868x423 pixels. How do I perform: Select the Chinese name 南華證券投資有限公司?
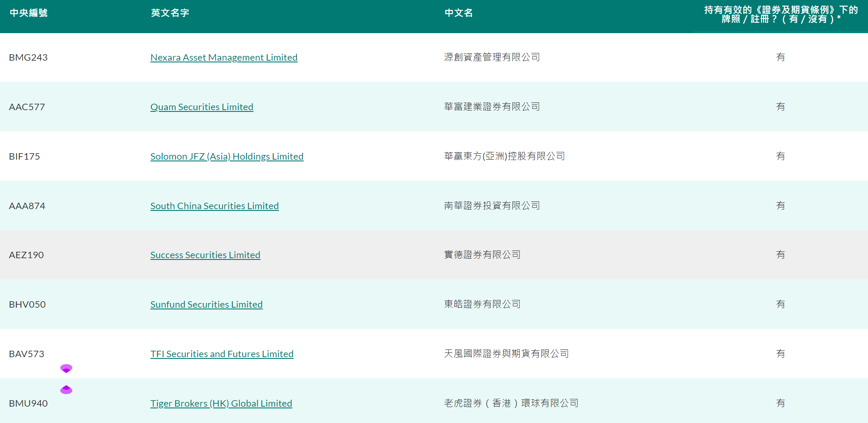tap(492, 206)
